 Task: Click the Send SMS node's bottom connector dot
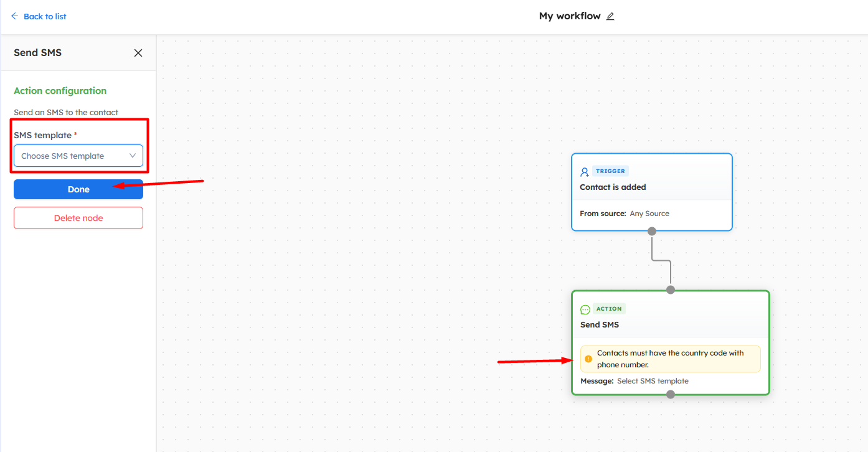671,394
